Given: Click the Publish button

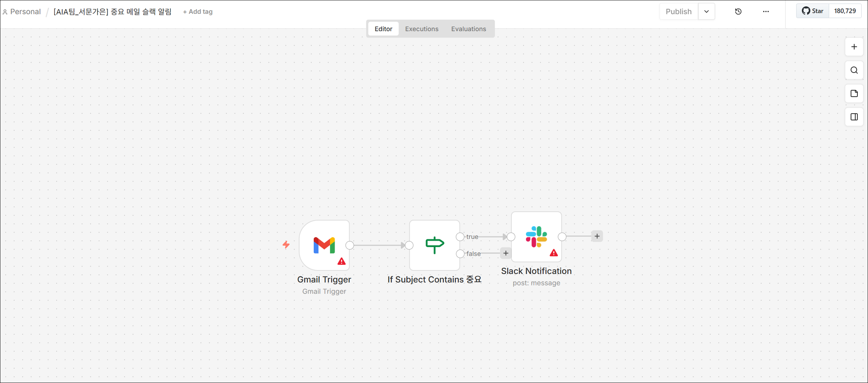Looking at the screenshot, I should (678, 11).
